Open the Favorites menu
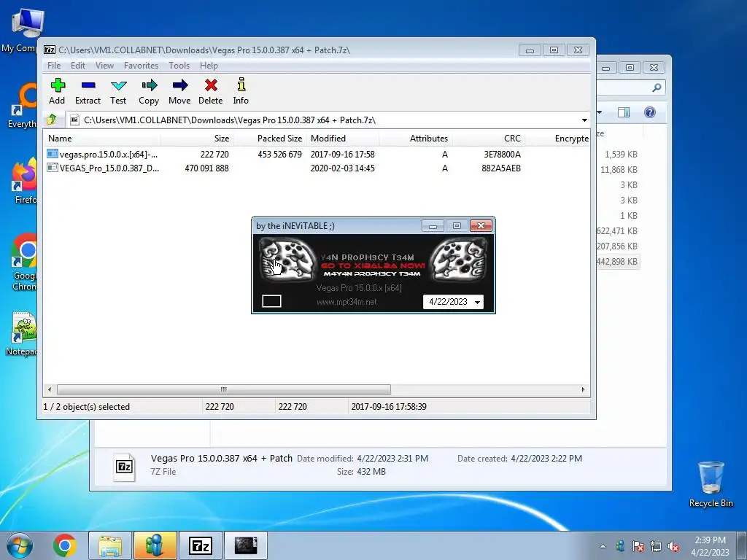This screenshot has width=747, height=560. [141, 66]
